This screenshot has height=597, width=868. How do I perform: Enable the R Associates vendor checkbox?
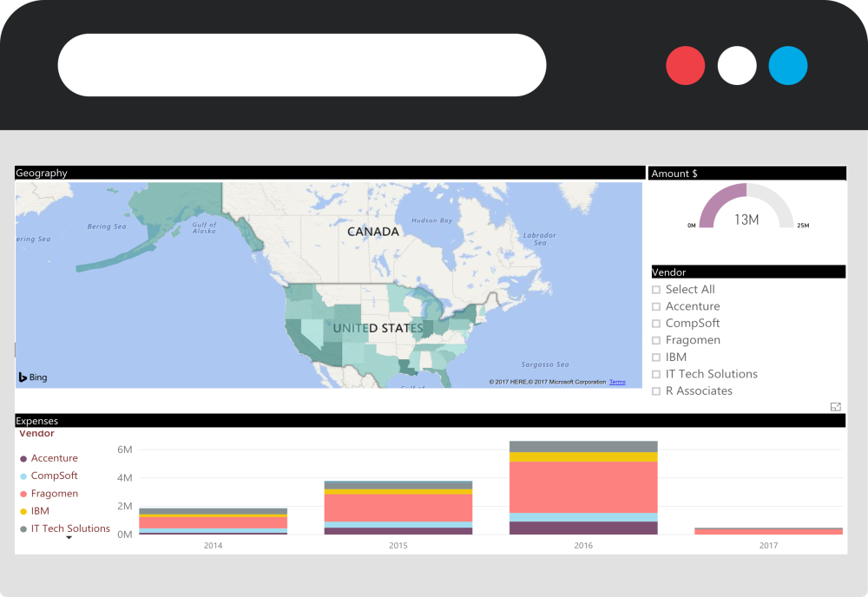656,391
